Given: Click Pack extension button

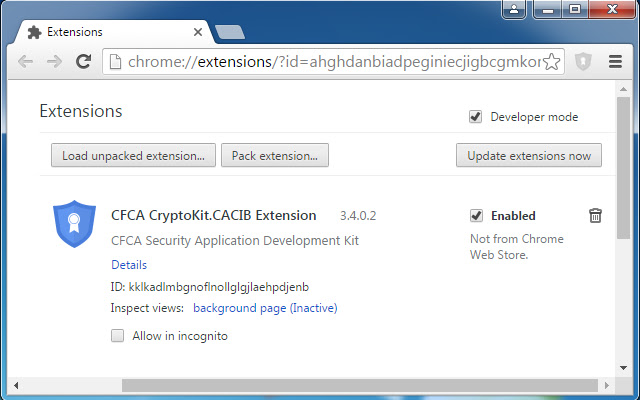Looking at the screenshot, I should (275, 155).
